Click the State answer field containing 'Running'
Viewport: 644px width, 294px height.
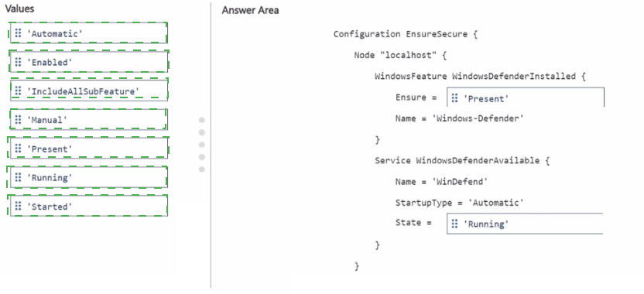click(525, 224)
